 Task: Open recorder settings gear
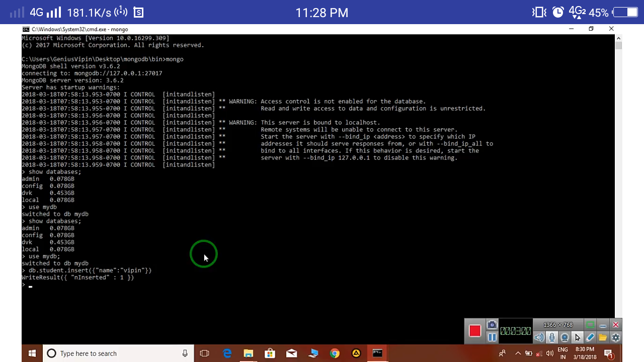615,337
